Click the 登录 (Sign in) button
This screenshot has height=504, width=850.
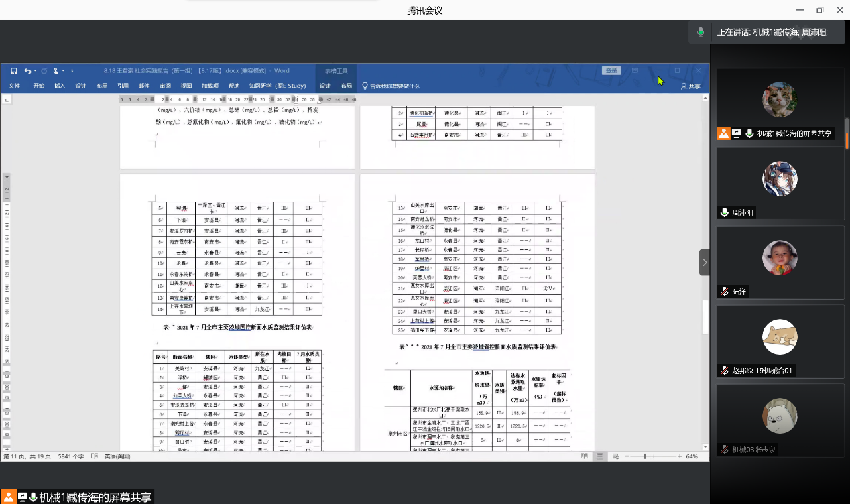(x=611, y=70)
